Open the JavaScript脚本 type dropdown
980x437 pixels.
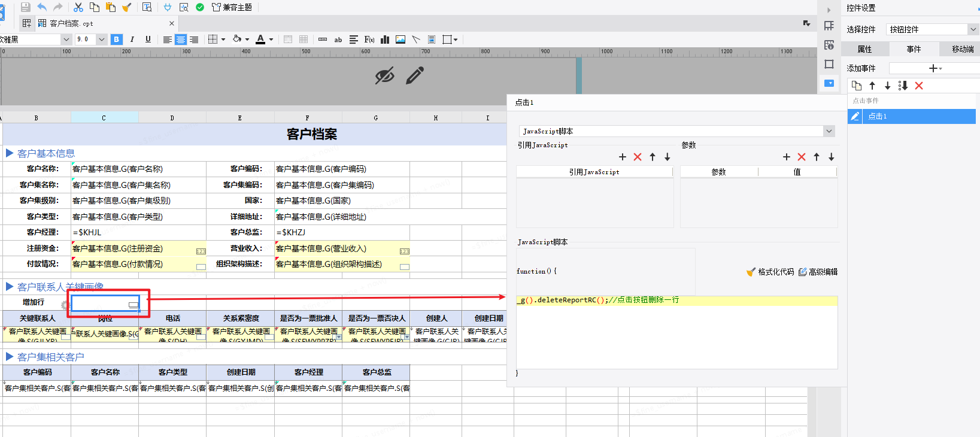[829, 131]
